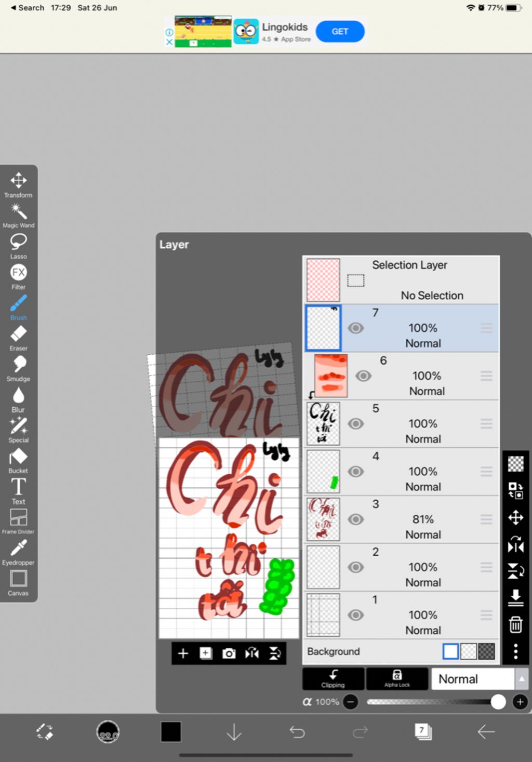
Task: Tap GET on Lingokids ad
Action: [x=340, y=31]
